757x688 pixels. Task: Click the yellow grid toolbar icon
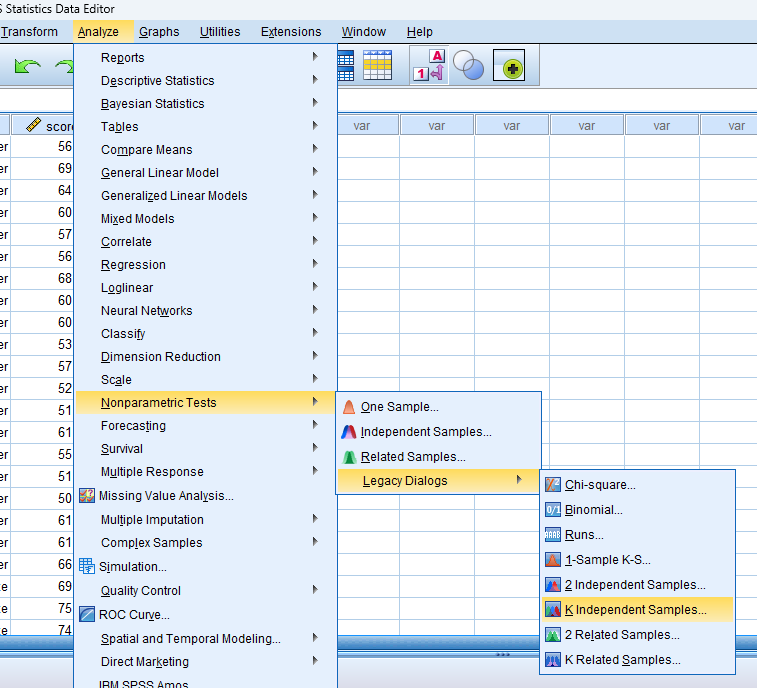(x=377, y=66)
